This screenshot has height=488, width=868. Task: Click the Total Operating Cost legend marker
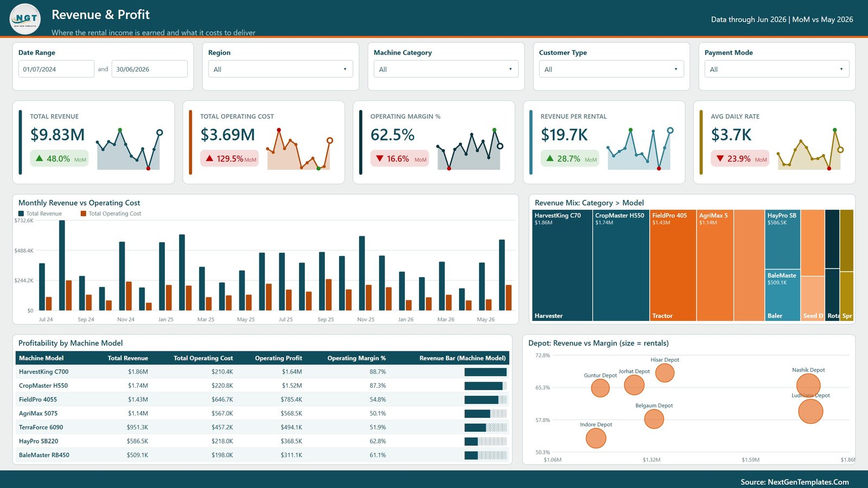(x=84, y=214)
